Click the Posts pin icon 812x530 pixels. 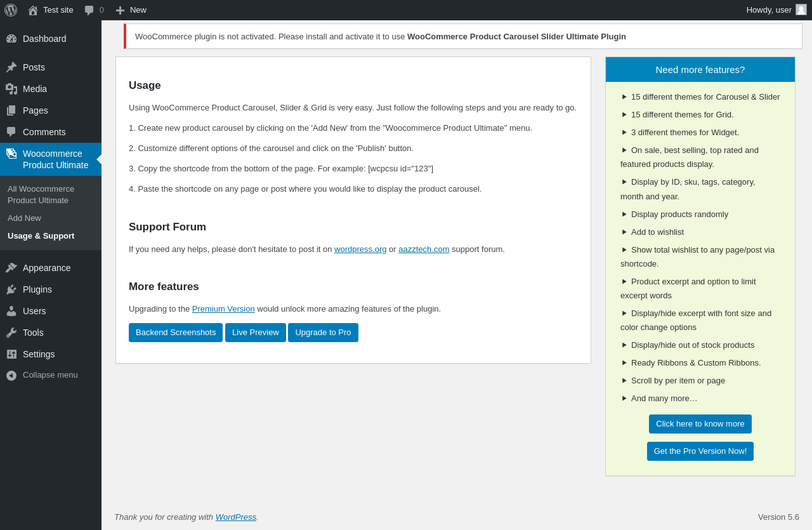[x=11, y=67]
